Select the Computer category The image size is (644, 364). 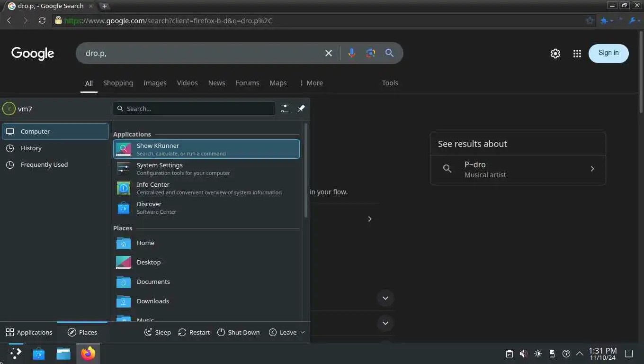[55, 131]
